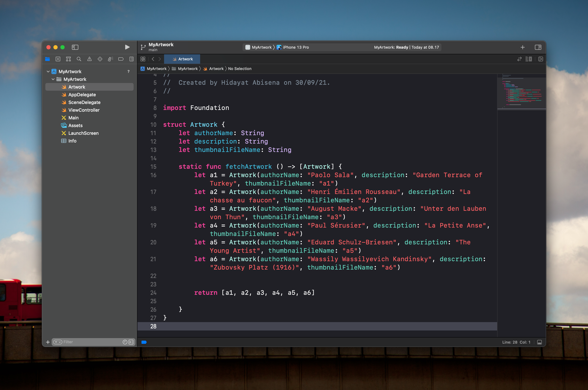The height and width of the screenshot is (390, 588).
Task: Open the Source Control navigator
Action: click(58, 59)
